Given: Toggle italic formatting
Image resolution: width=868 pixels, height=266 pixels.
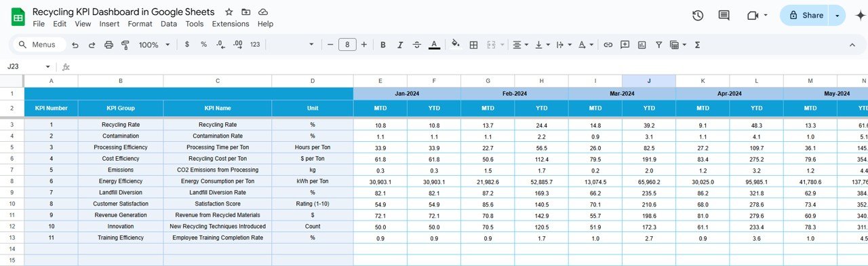Looking at the screenshot, I should tap(400, 45).
